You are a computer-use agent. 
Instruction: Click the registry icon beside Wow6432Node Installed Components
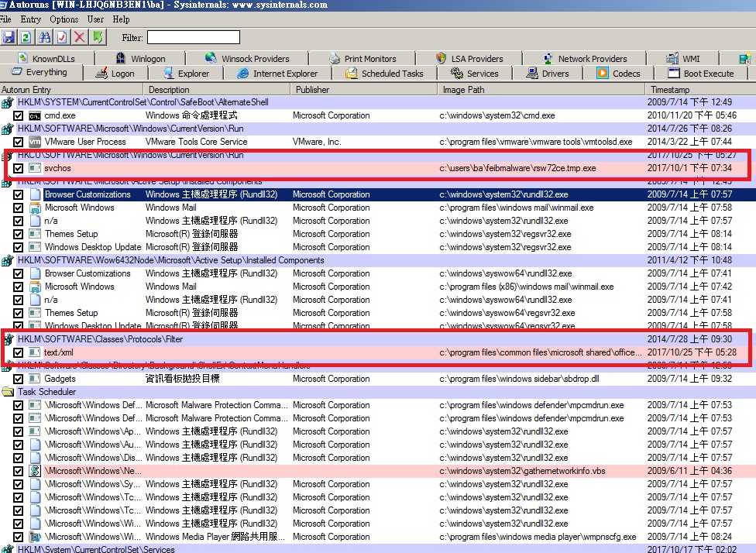click(x=7, y=260)
